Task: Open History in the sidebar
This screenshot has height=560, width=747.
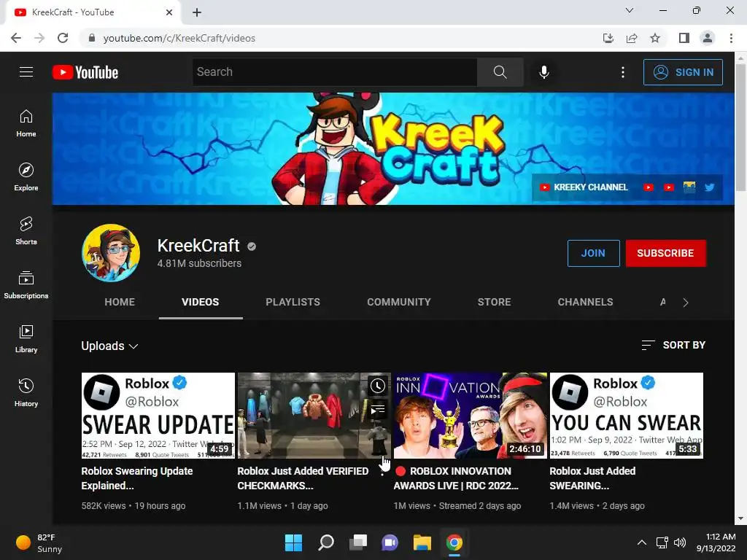Action: (x=26, y=393)
